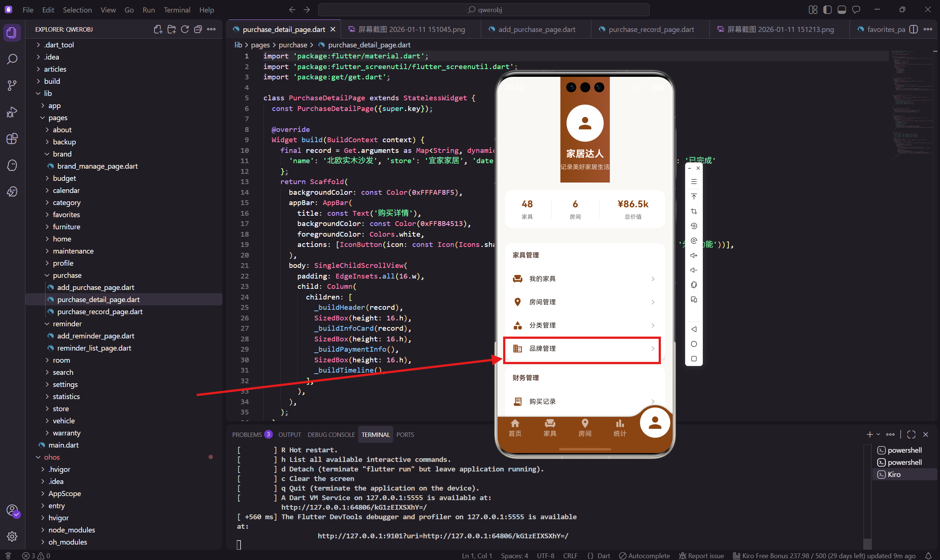Image resolution: width=940 pixels, height=560 pixels.
Task: Open the File menu
Action: (28, 10)
